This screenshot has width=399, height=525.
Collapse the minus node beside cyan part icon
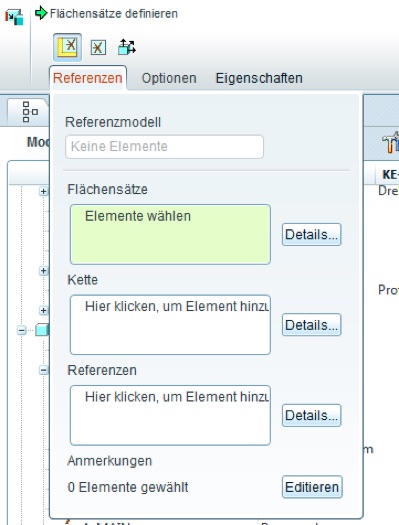click(21, 330)
